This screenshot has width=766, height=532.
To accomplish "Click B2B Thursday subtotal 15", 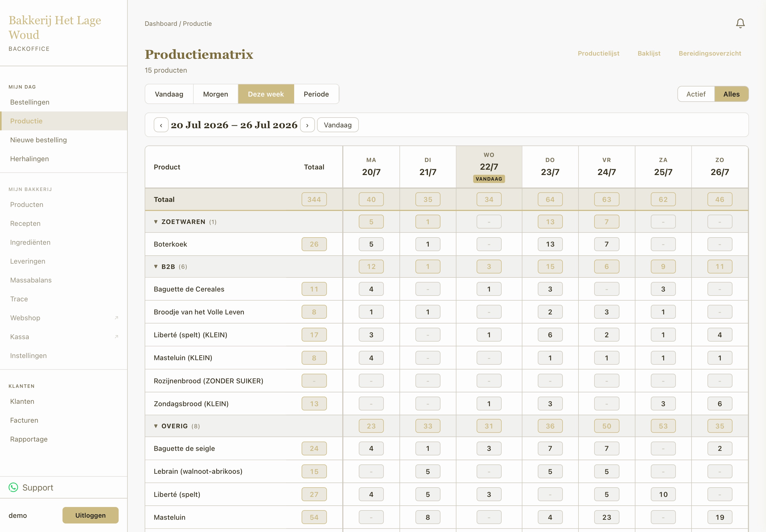I will 550,266.
